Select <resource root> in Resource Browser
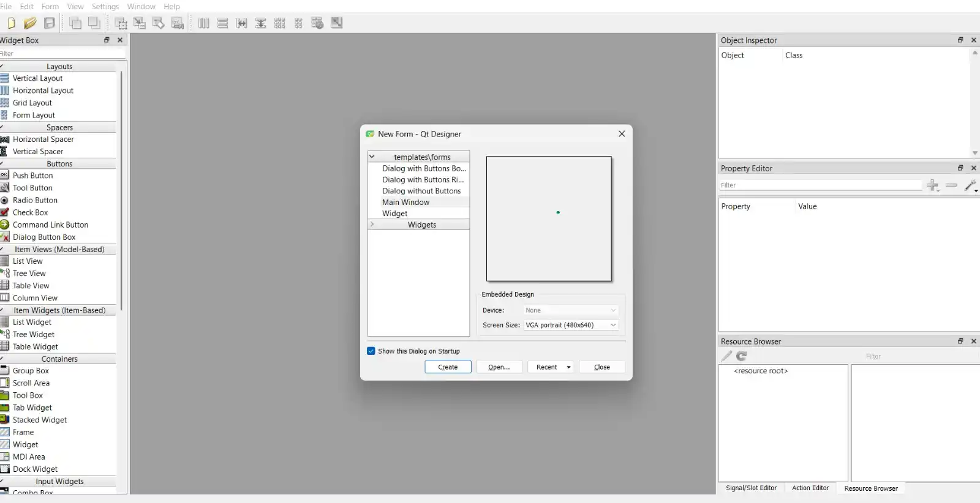Viewport: 980px width, 503px height. tap(761, 371)
